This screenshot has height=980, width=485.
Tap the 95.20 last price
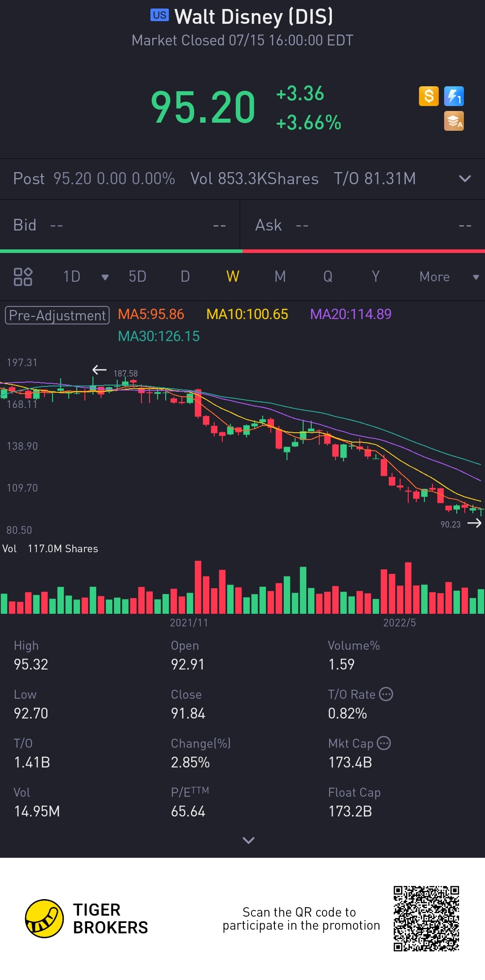(203, 108)
